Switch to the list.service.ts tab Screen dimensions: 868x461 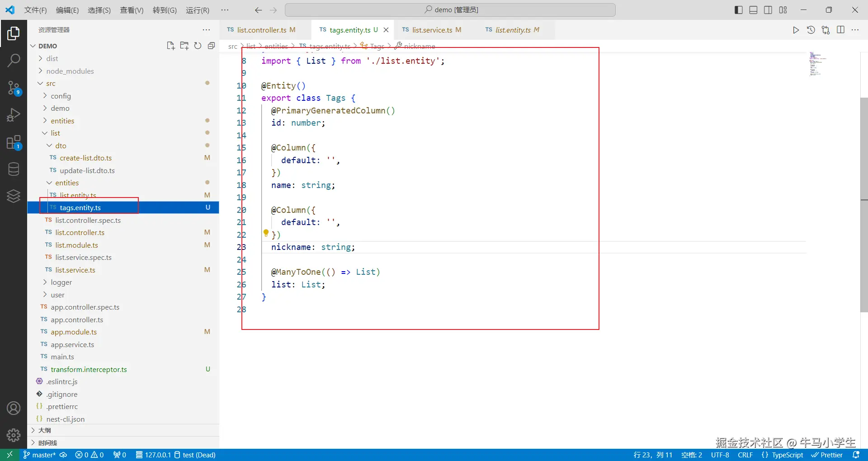[432, 30]
